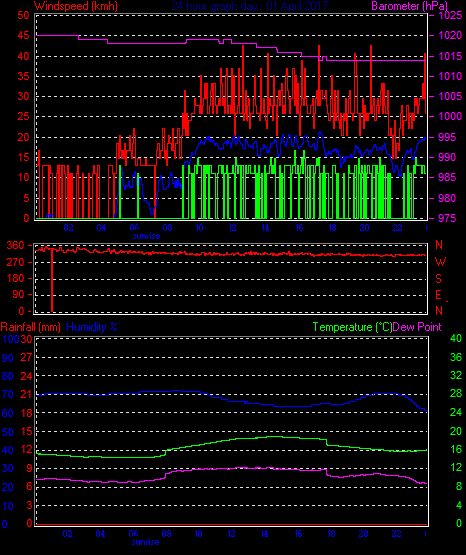The image size is (466, 555).
Task: Click 90 on the blue humidity axis
Action: click(7, 358)
